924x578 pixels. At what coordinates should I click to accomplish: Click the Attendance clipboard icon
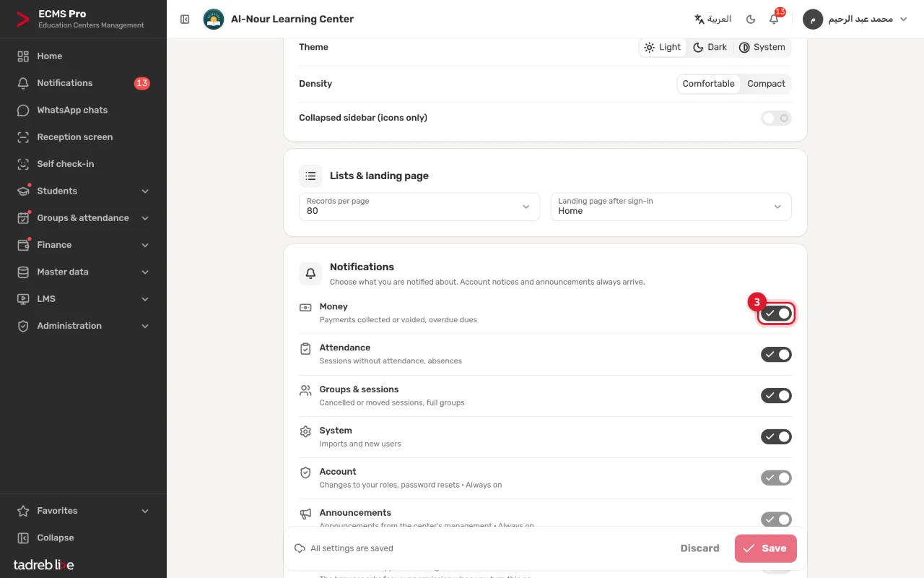click(x=305, y=348)
